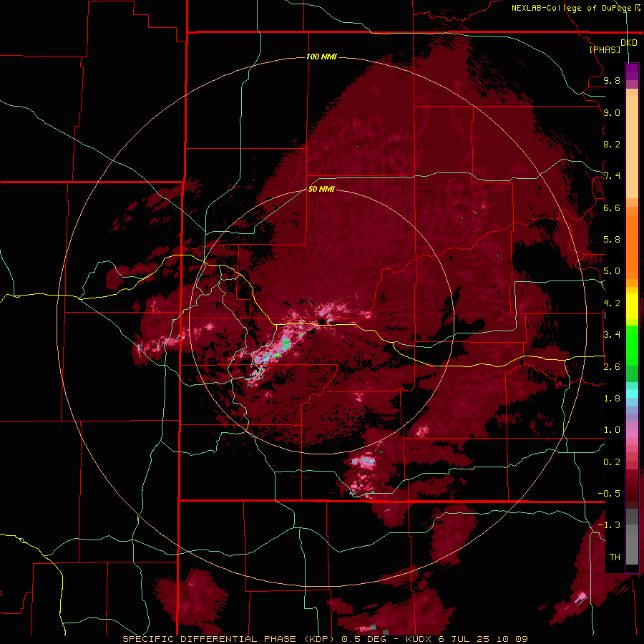Click the 3.4 scale value

612,335
